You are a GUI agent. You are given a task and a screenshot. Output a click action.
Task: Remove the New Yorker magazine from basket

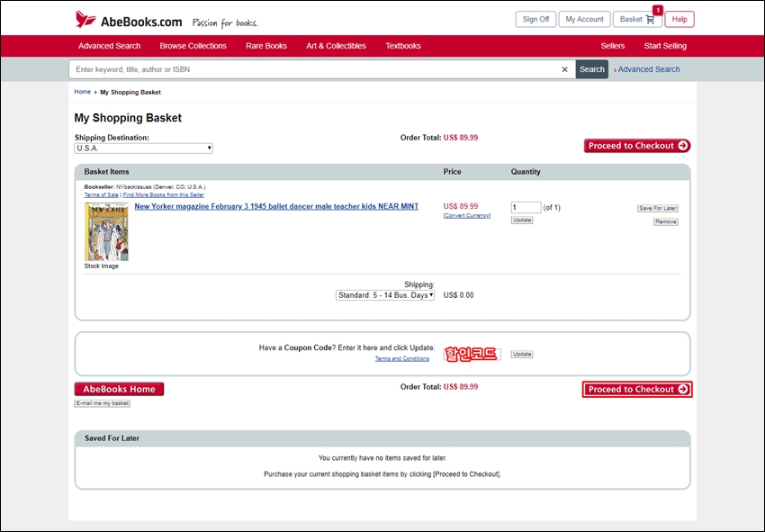[666, 221]
